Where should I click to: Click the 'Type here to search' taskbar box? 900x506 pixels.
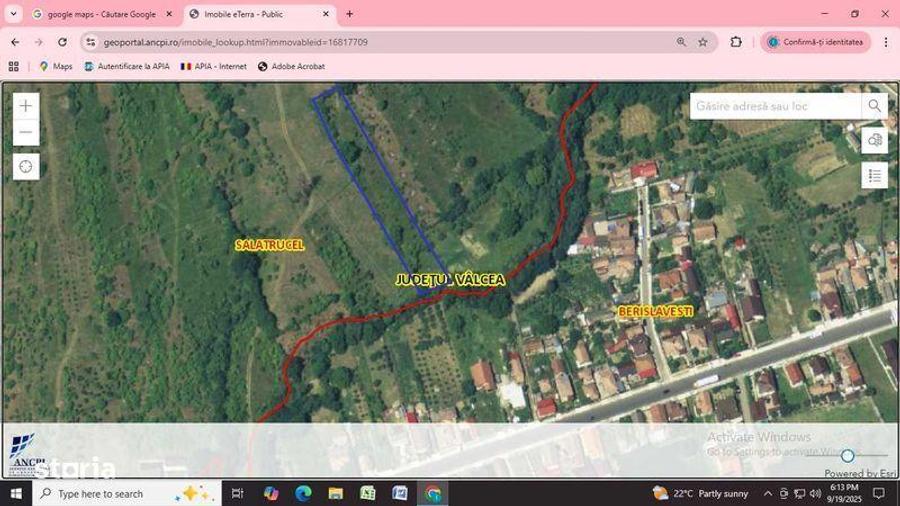[127, 493]
